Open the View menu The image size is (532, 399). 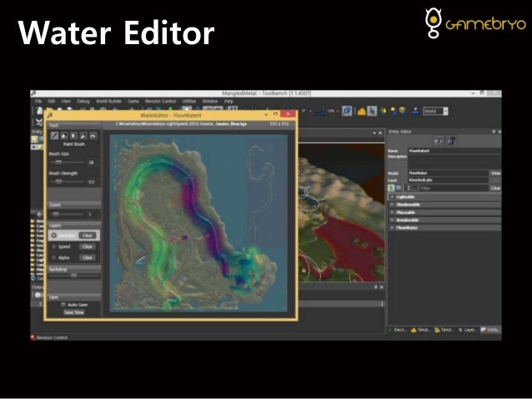[66, 101]
